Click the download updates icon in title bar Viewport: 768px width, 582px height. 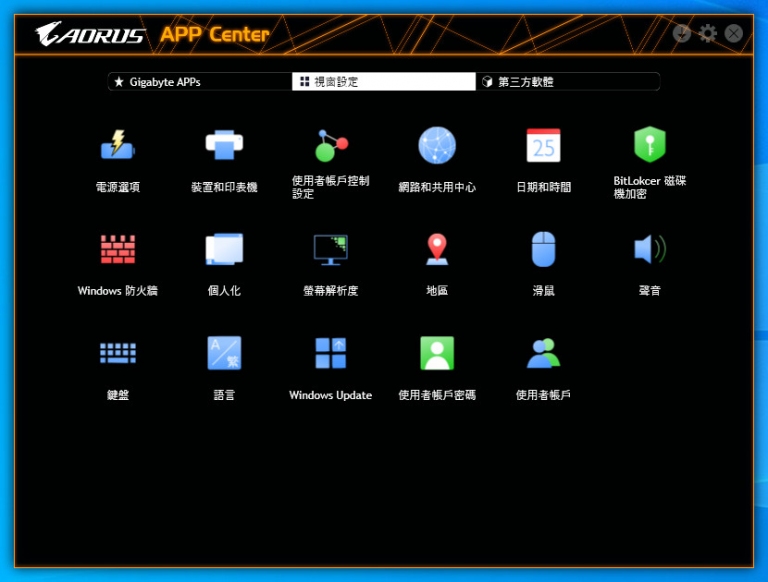[x=682, y=33]
